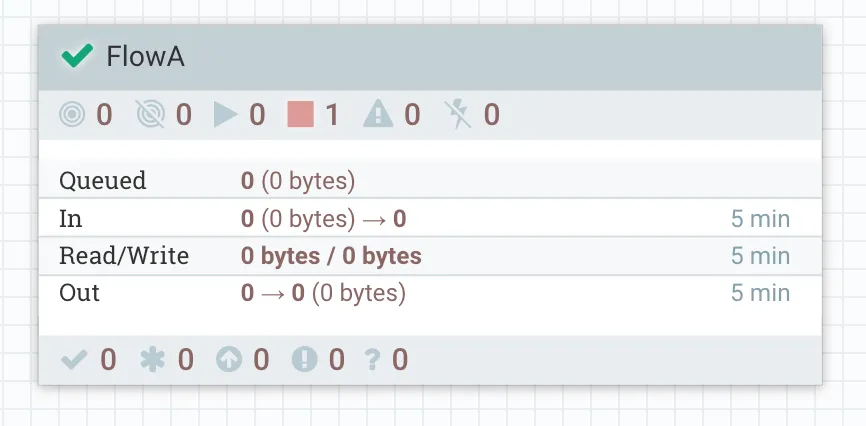Click the invalid components warning triangle
The image size is (866, 426).
pyautogui.click(x=377, y=115)
